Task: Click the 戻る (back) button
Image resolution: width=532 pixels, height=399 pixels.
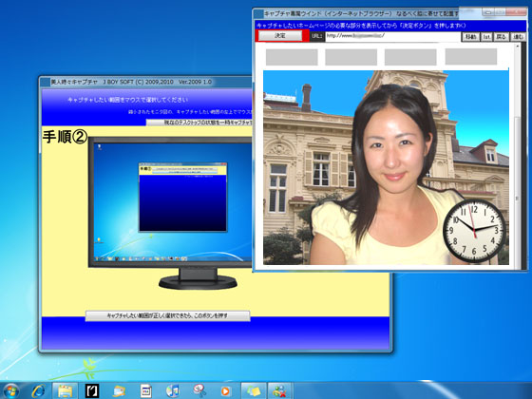Action: pos(502,37)
